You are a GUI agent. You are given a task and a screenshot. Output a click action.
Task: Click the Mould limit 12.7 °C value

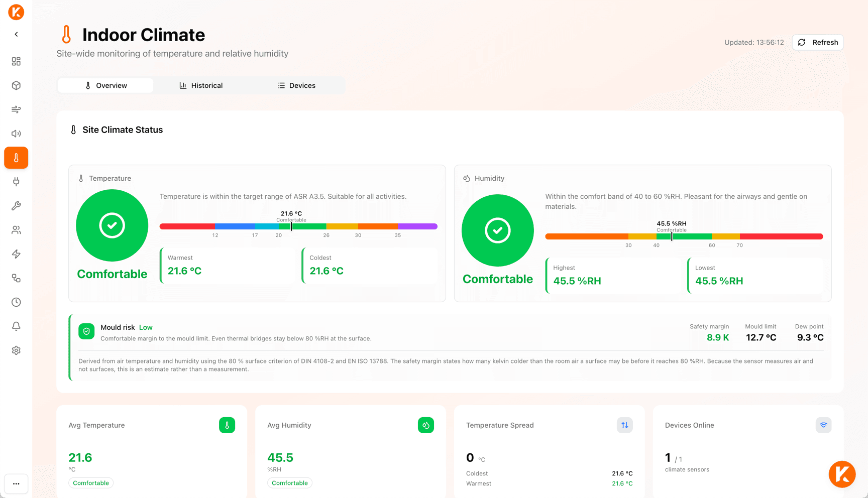pos(761,337)
